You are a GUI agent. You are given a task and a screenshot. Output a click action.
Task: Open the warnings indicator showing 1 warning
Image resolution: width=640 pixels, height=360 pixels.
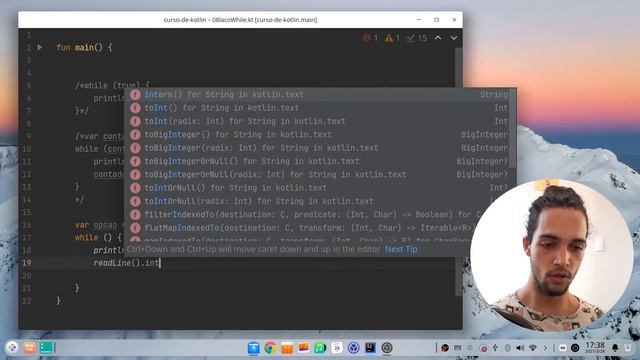pyautogui.click(x=392, y=38)
